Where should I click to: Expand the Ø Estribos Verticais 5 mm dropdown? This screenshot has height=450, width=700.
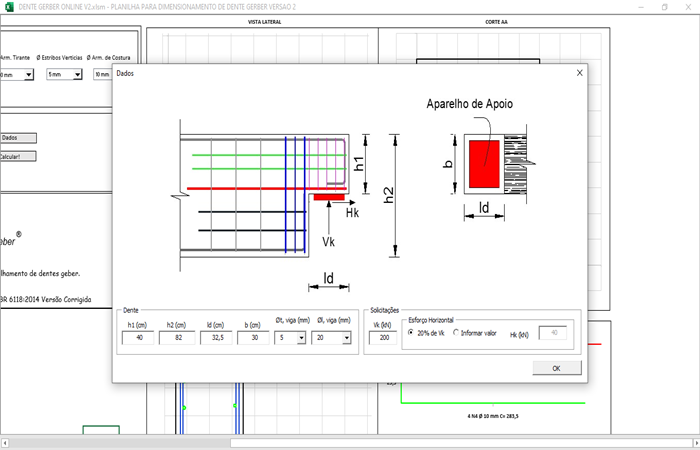(77, 75)
